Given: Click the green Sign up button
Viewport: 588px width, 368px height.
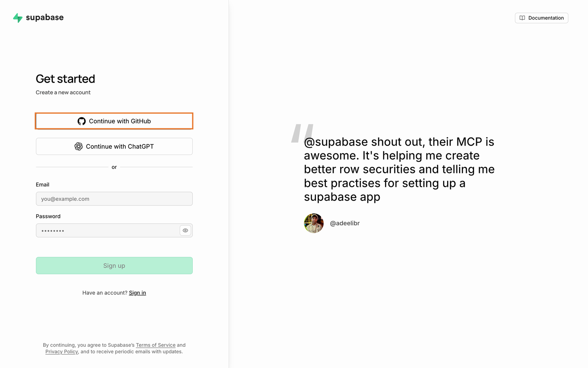Looking at the screenshot, I should click(114, 266).
